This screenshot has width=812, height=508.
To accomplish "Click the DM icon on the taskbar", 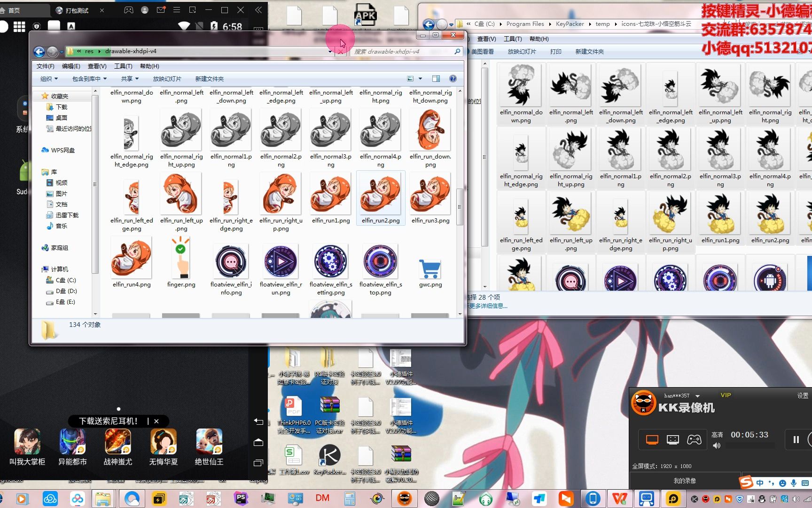I will point(322,498).
